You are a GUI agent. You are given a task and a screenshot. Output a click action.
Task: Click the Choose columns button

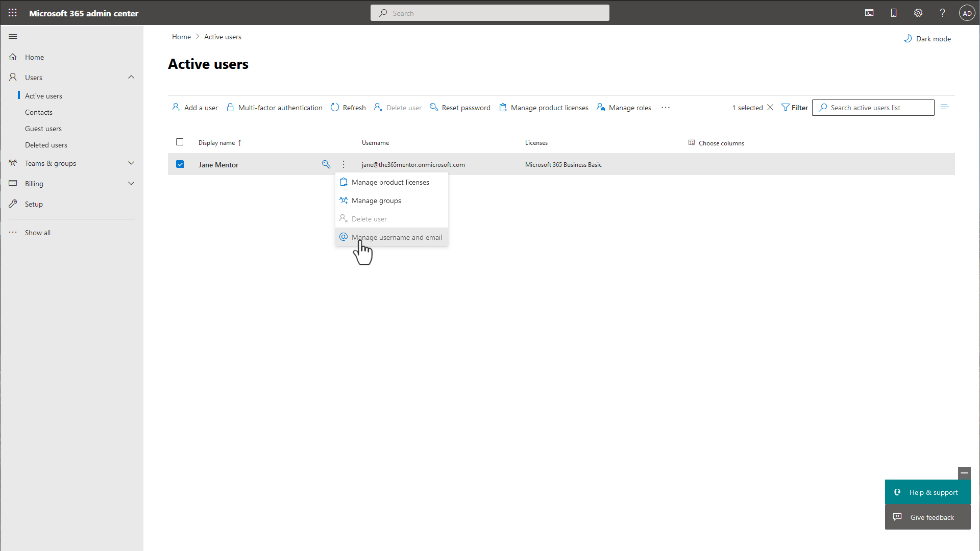coord(716,143)
